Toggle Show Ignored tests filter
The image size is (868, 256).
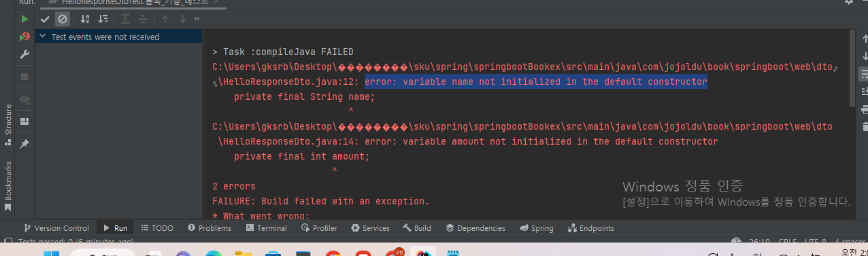click(62, 19)
